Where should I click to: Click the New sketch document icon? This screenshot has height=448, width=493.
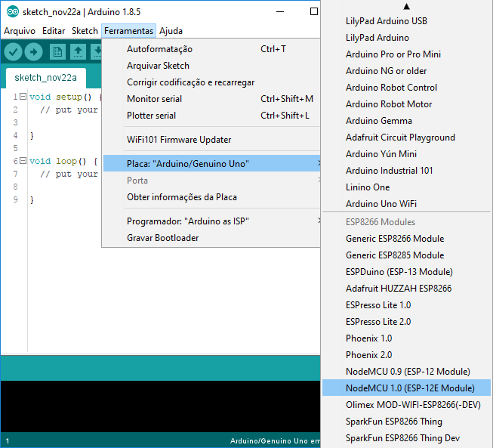[57, 51]
